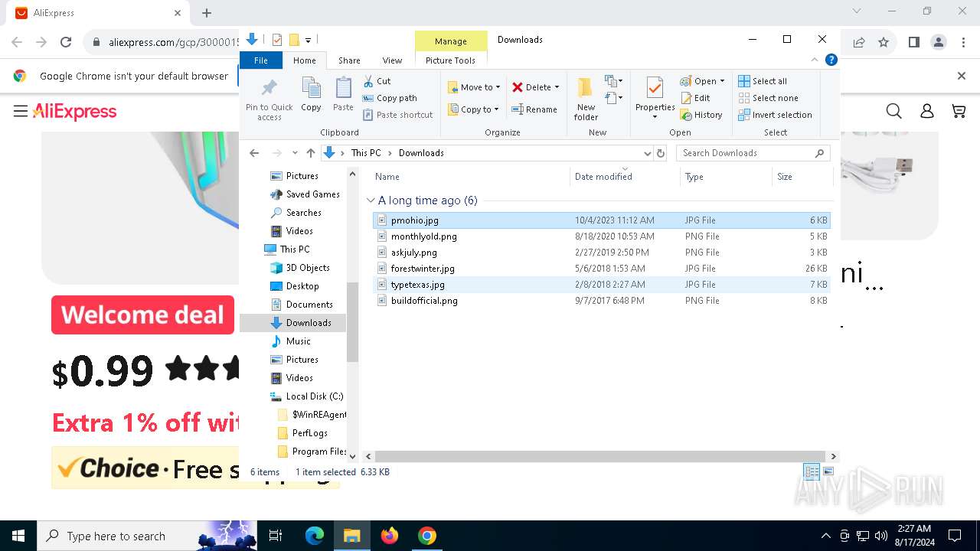The width and height of the screenshot is (980, 551).
Task: Click Paste shortcut in ribbon
Action: click(398, 115)
